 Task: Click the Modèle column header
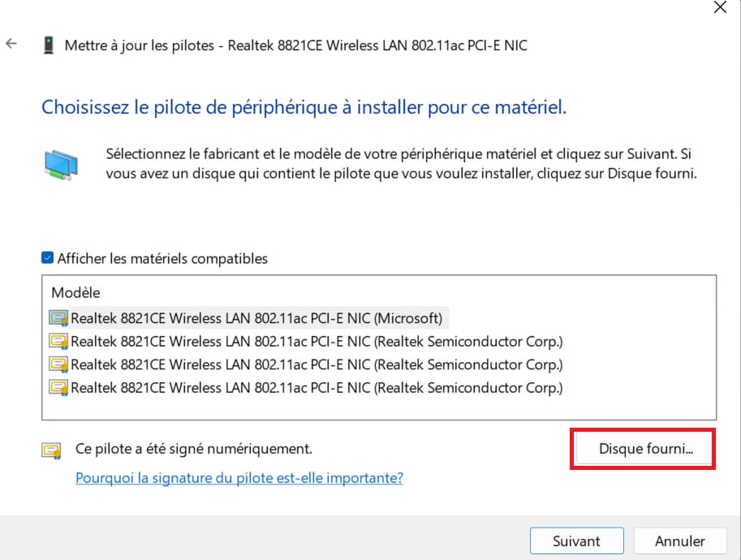pyautogui.click(x=75, y=292)
